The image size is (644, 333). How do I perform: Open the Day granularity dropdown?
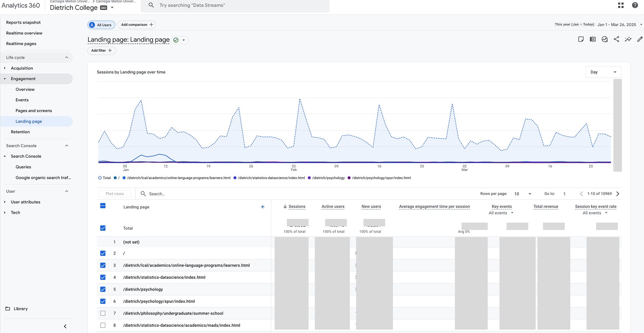point(603,72)
